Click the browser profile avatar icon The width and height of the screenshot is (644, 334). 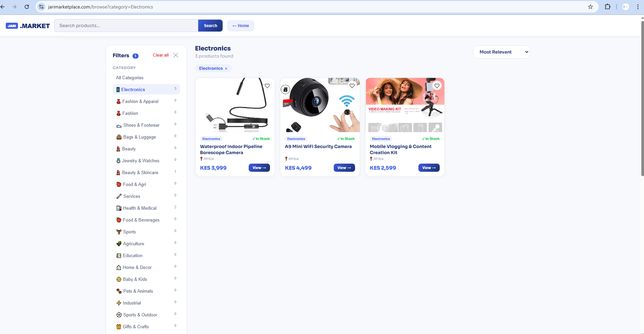click(x=625, y=6)
